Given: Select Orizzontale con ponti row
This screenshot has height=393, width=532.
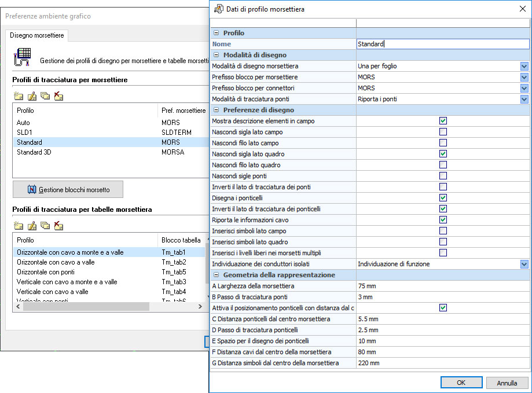Looking at the screenshot, I should 109,271.
